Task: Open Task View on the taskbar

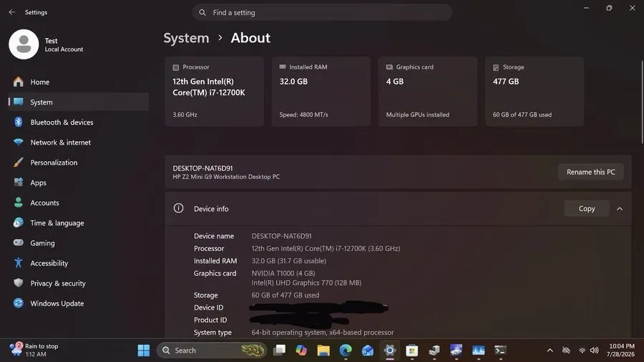Action: point(279,350)
